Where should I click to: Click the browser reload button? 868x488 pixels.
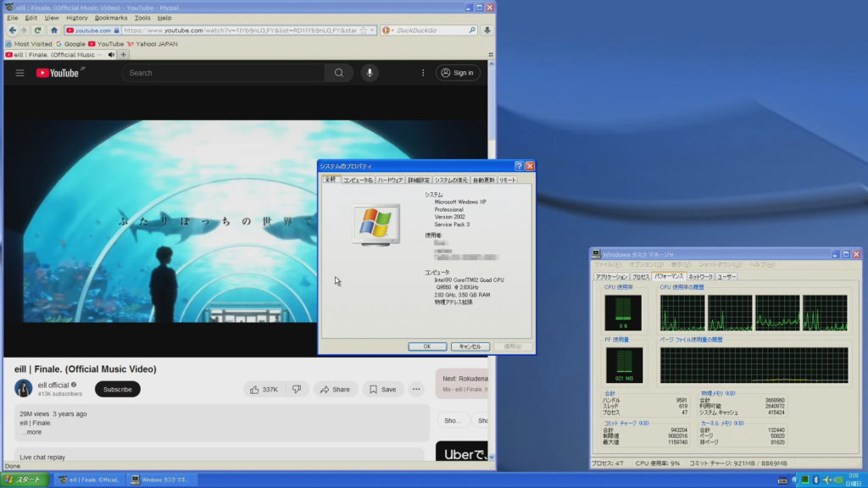[38, 30]
